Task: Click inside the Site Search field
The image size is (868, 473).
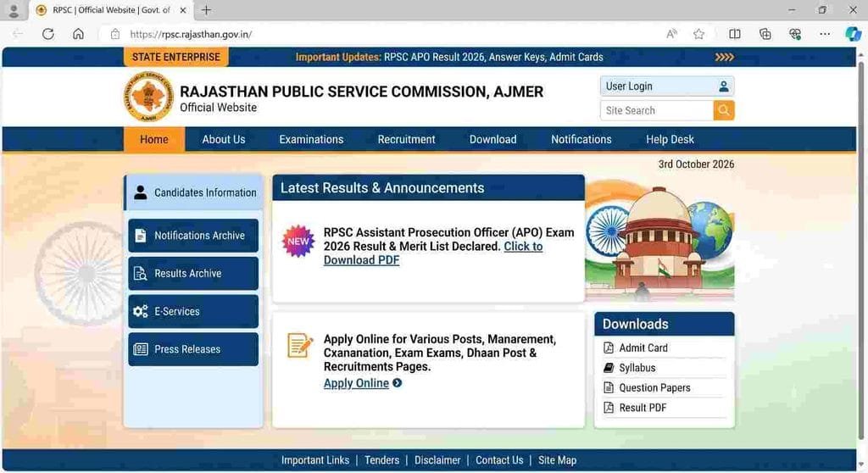Action: (657, 110)
